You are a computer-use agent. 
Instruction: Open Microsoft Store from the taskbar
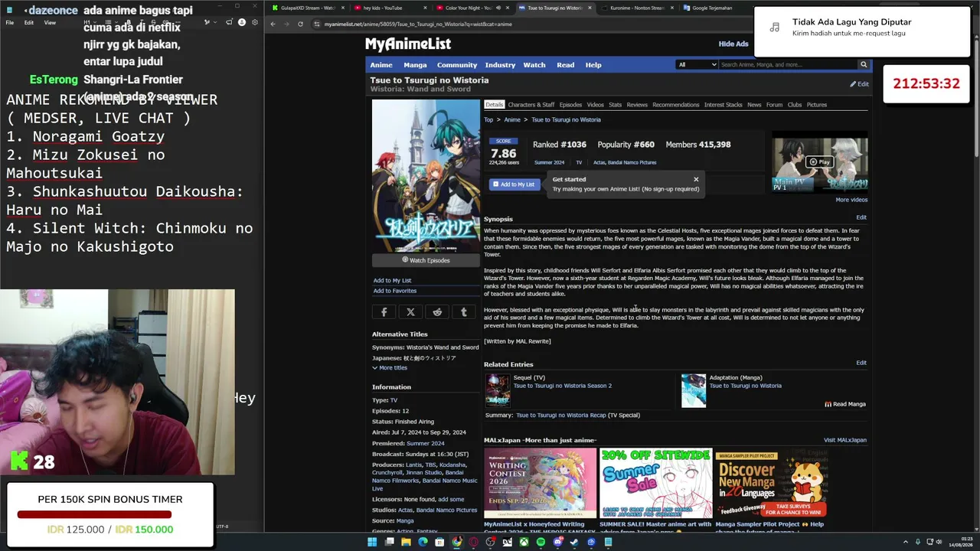tap(439, 542)
